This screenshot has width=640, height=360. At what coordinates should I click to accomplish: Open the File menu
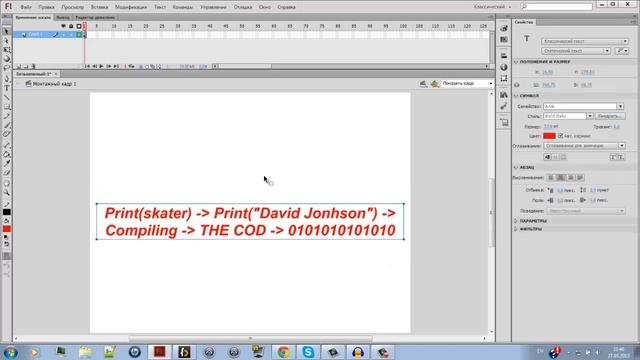[26, 7]
